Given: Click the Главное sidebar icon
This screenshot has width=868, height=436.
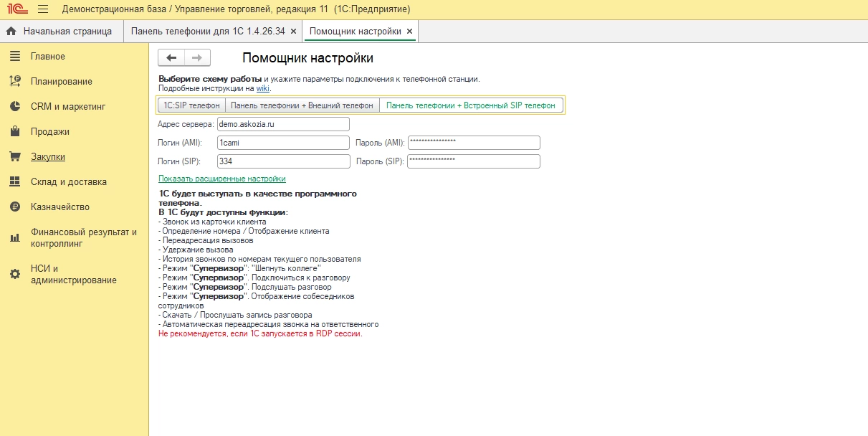Looking at the screenshot, I should tap(15, 56).
